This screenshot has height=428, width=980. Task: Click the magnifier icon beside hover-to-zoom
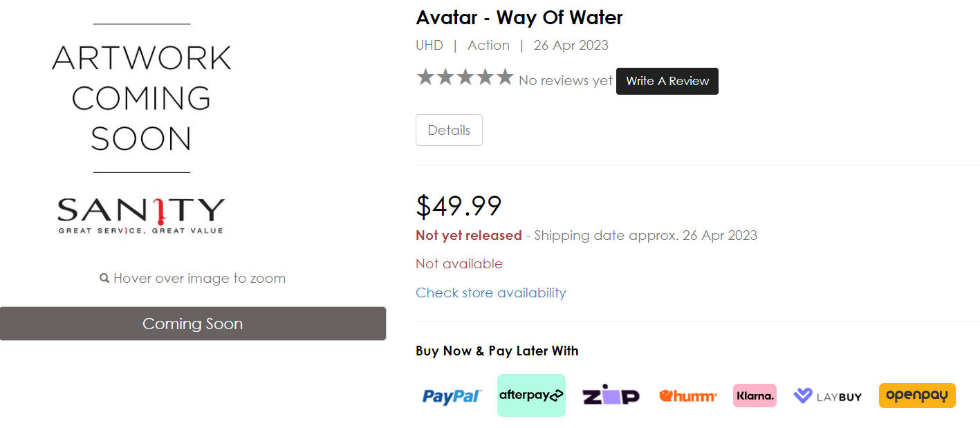[x=104, y=279]
